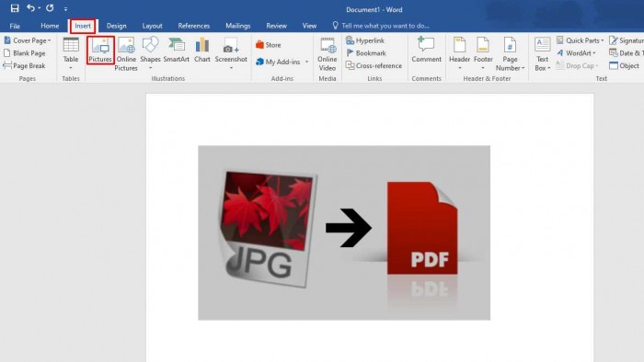The height and width of the screenshot is (362, 644).
Task: Switch to the Design tab
Action: (117, 26)
